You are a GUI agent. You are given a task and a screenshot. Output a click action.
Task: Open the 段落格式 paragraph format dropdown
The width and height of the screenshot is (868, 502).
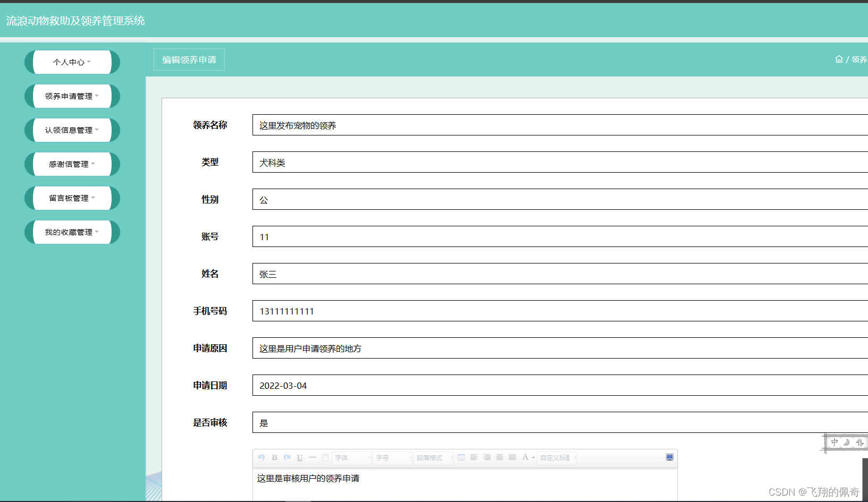(x=434, y=457)
